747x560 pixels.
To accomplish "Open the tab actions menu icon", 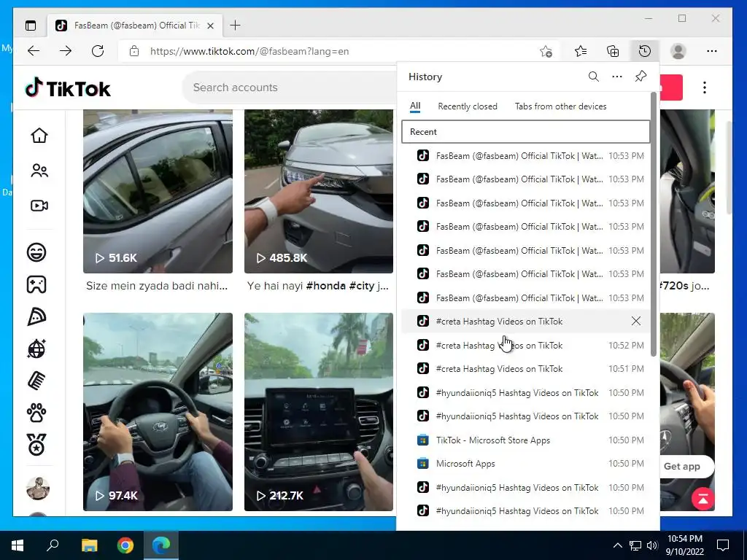I will 31,26.
